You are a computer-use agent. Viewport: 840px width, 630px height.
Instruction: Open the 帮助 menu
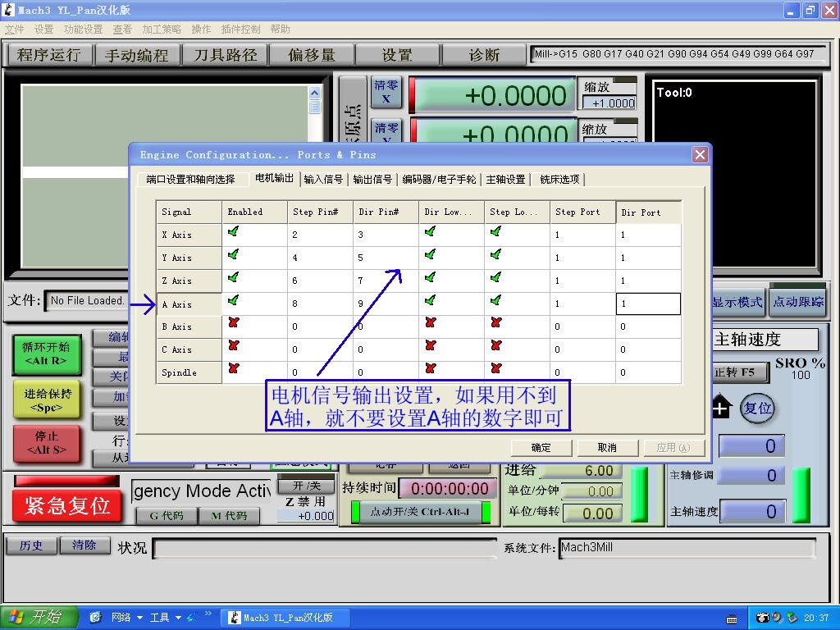pos(281,30)
